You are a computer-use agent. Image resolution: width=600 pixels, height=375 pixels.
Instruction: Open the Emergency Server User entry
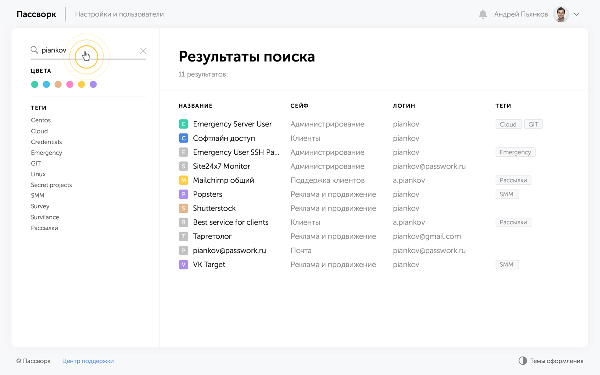(x=232, y=124)
